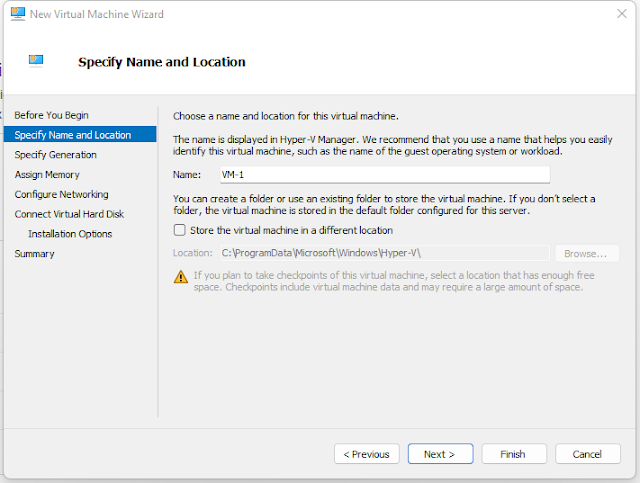Click the Browse button
Image resolution: width=640 pixels, height=483 pixels.
click(x=587, y=254)
